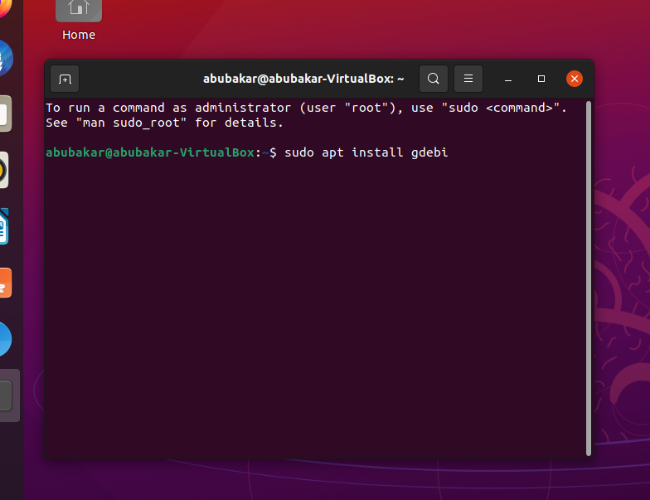Image resolution: width=650 pixels, height=500 pixels.
Task: Open the terminal hamburger menu
Action: 468,79
